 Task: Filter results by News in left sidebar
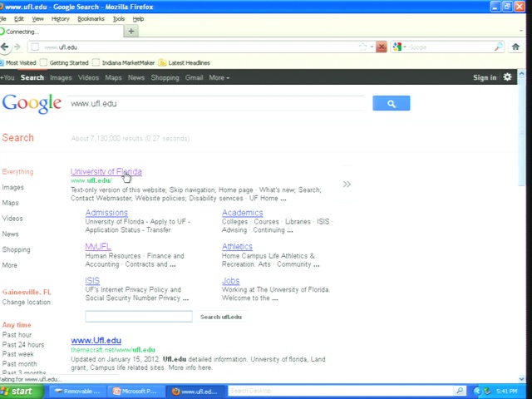click(10, 234)
